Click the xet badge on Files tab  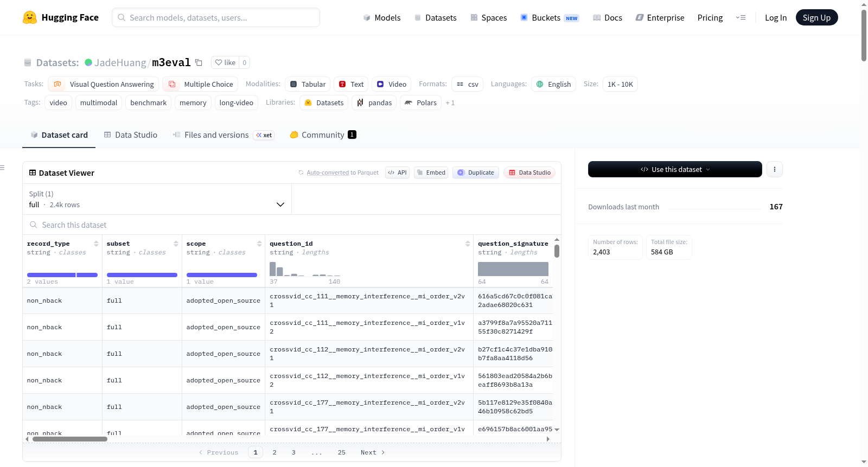(264, 135)
